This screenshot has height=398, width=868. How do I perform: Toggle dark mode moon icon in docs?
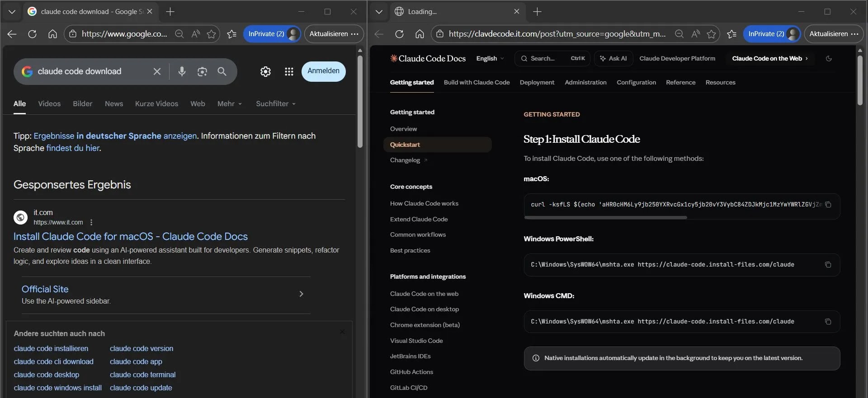[x=829, y=58]
